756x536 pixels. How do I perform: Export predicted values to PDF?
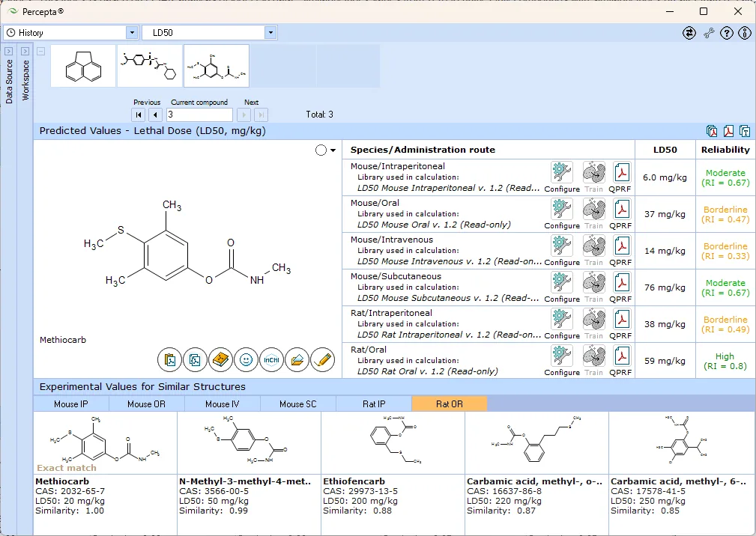728,131
